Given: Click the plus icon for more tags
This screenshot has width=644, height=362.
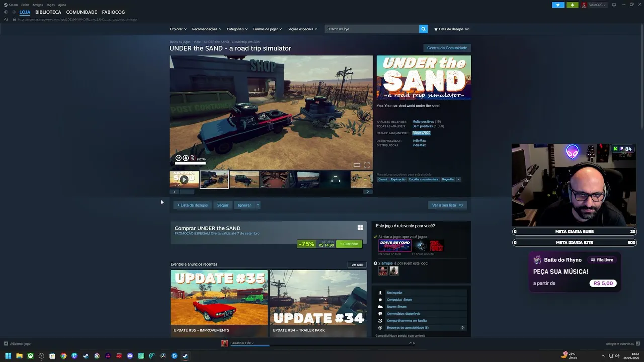Looking at the screenshot, I should (x=458, y=179).
